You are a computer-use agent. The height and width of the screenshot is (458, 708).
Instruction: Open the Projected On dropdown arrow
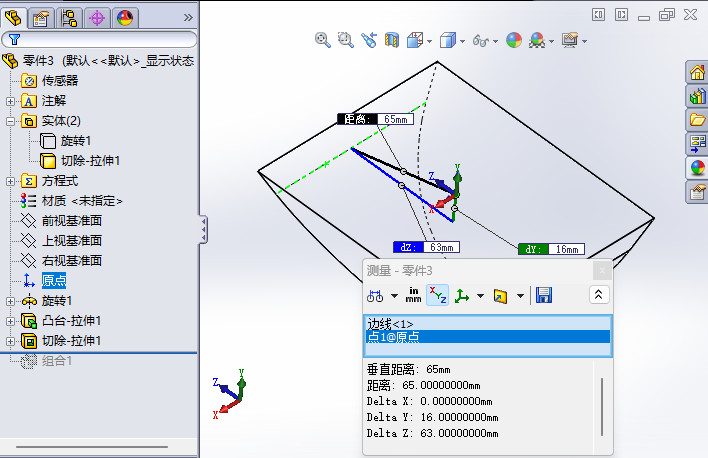520,296
